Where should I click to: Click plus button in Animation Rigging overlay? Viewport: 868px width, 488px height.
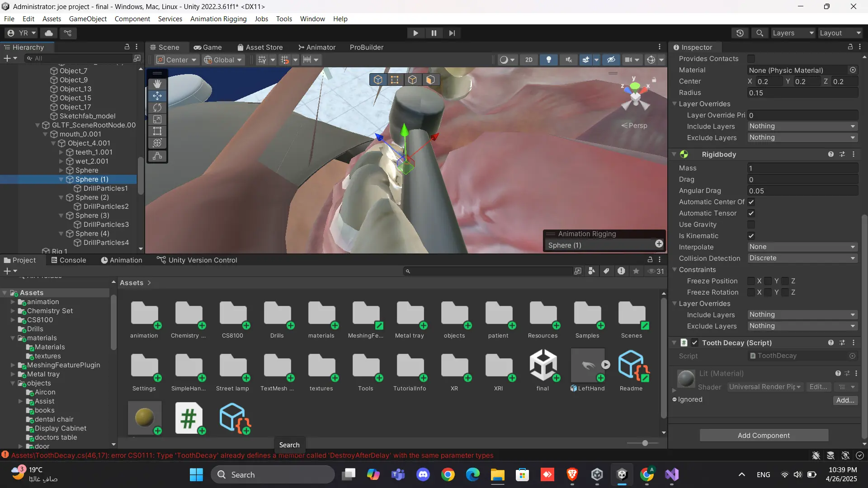coord(659,244)
